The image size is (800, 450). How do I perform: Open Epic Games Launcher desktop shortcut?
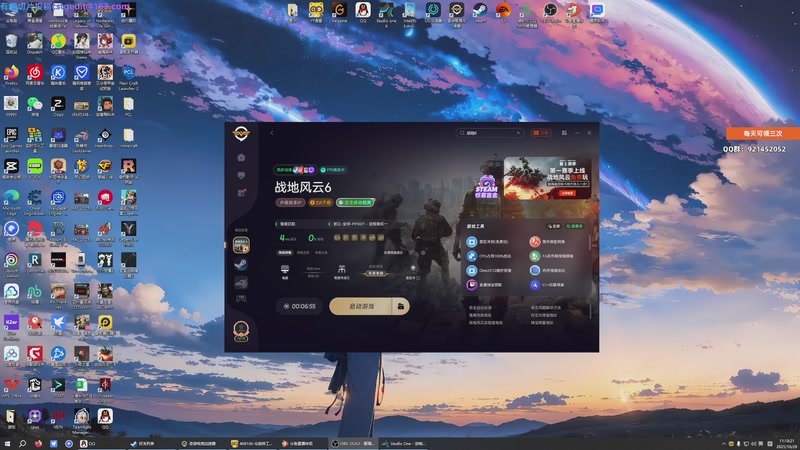click(x=11, y=140)
